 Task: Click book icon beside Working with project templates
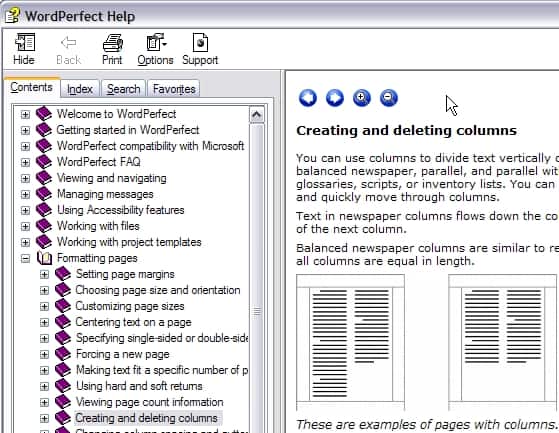click(44, 242)
